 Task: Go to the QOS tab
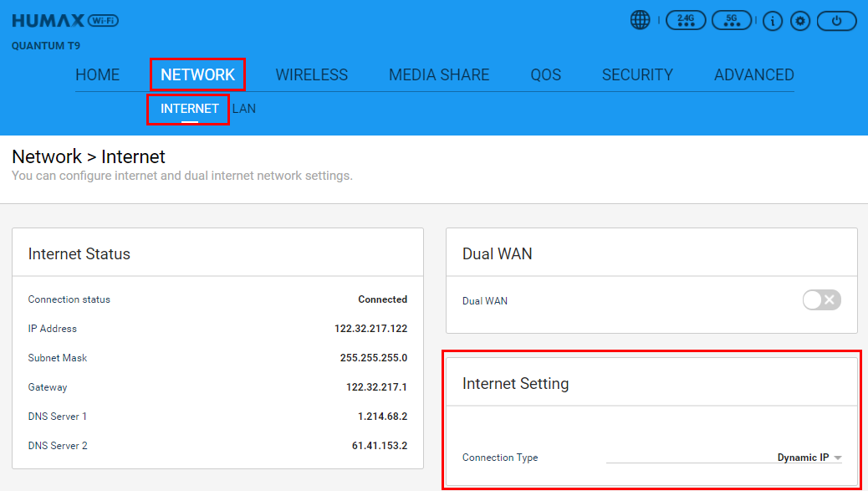[546, 74]
